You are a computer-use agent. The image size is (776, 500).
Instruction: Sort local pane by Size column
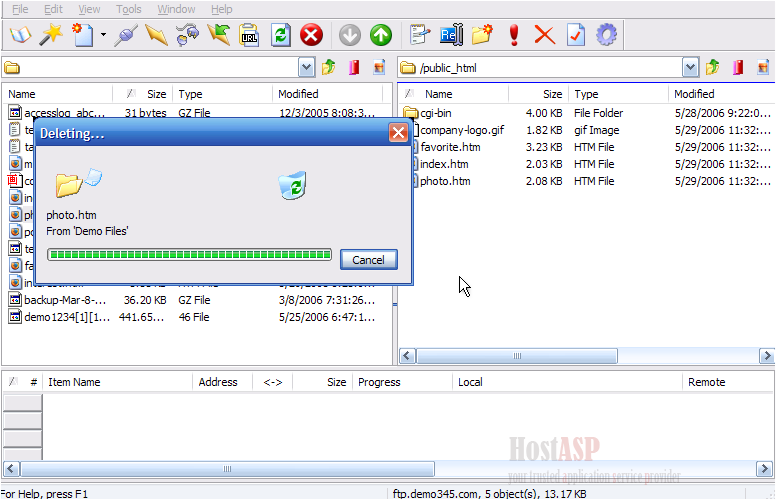(143, 94)
